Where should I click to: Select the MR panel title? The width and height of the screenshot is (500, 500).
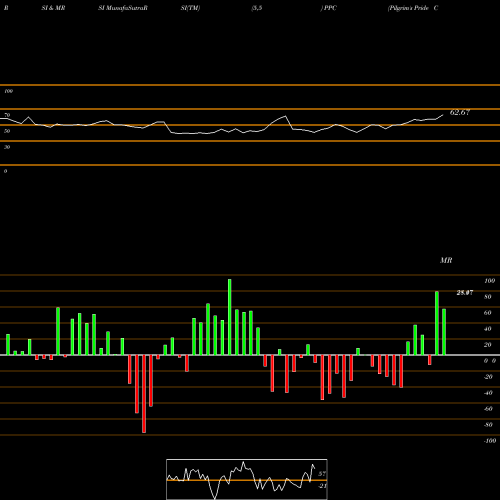pos(446,260)
